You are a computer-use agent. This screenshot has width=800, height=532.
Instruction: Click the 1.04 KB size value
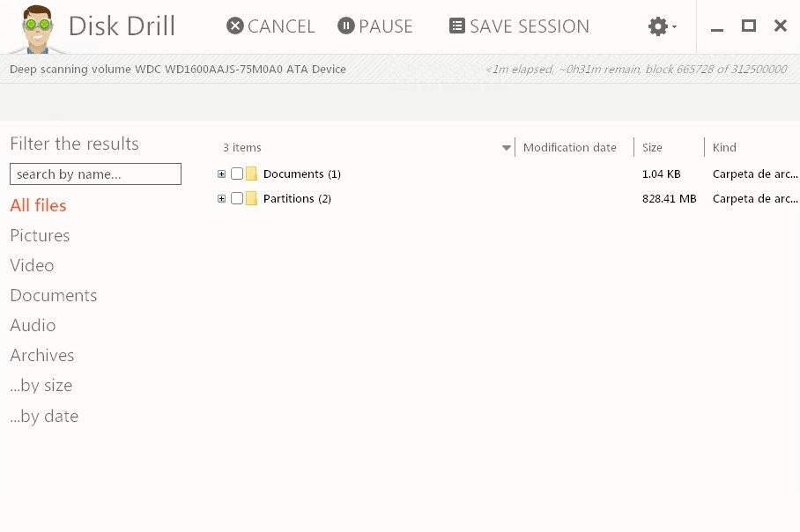[x=661, y=174]
